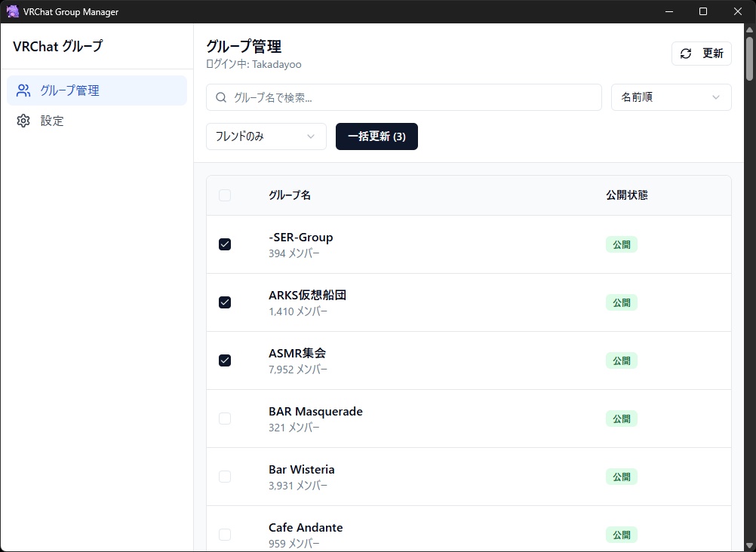Select the people icon beside グループ管理 in sidebar

pyautogui.click(x=23, y=90)
